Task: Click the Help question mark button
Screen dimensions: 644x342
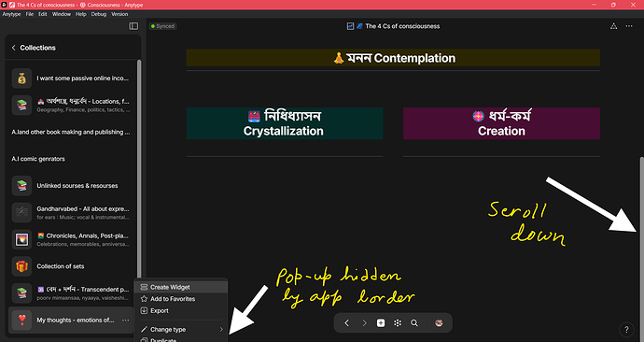Action: tap(626, 329)
